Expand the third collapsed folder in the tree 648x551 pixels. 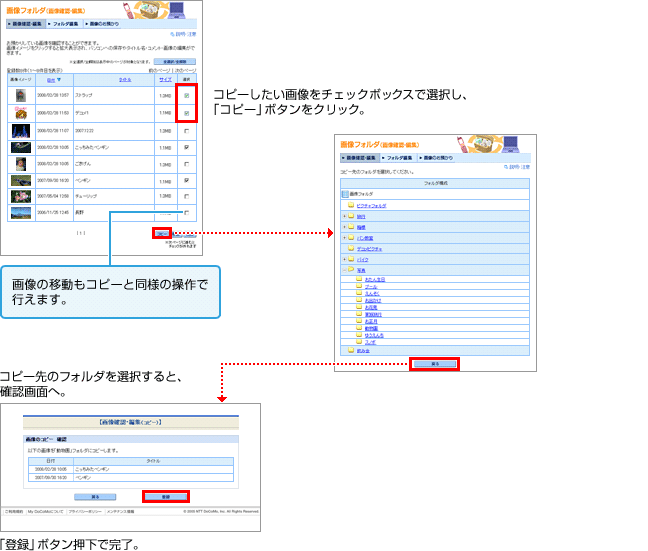[x=344, y=238]
